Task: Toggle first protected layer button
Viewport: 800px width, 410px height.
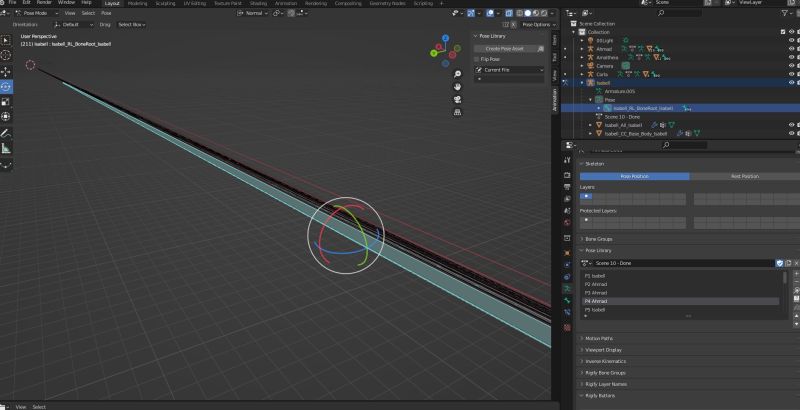Action: click(x=586, y=220)
